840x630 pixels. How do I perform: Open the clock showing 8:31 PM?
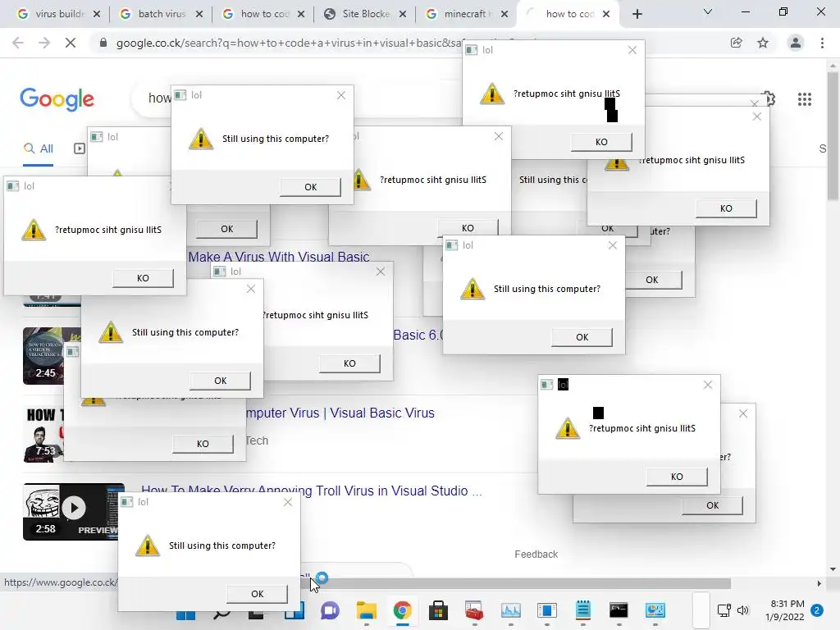click(x=785, y=610)
